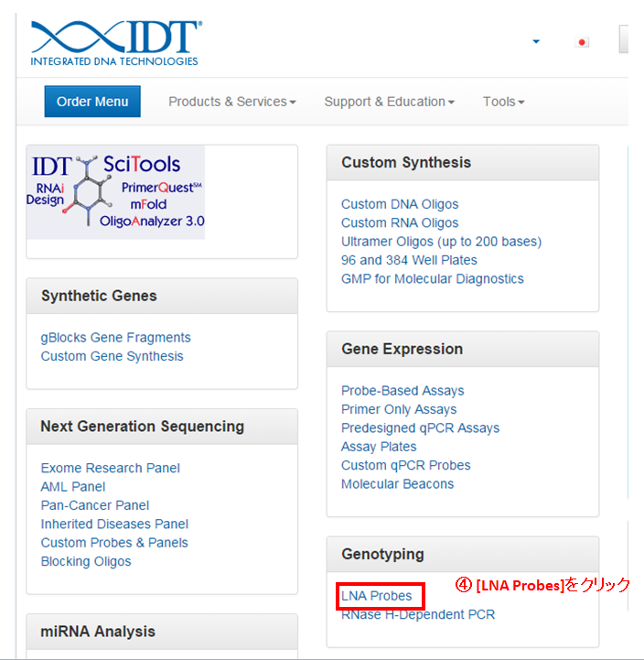
Task: Expand the Support & Education menu
Action: tap(390, 102)
